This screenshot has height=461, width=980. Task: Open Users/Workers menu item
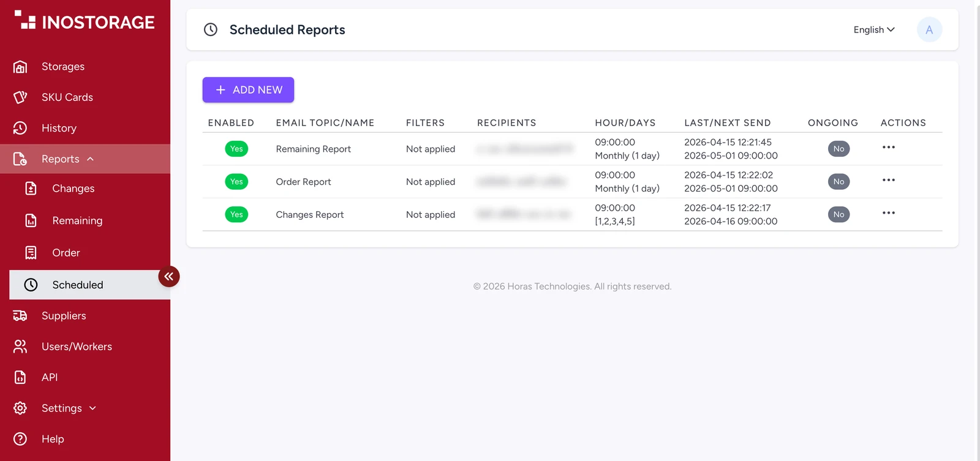(x=77, y=347)
